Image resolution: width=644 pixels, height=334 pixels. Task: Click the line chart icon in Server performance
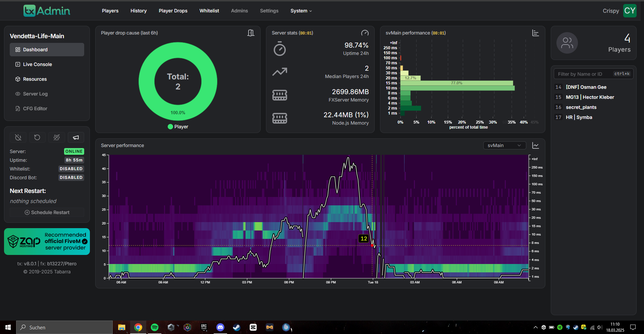pos(535,145)
